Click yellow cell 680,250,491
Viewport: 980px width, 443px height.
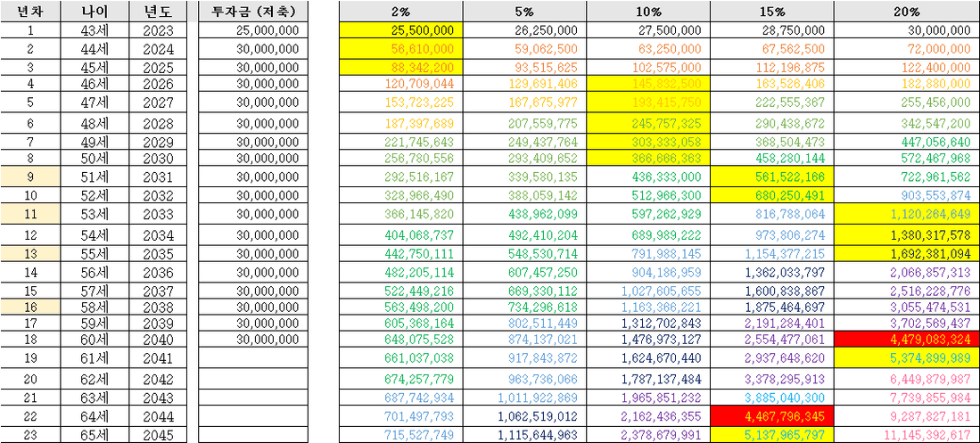(x=772, y=195)
